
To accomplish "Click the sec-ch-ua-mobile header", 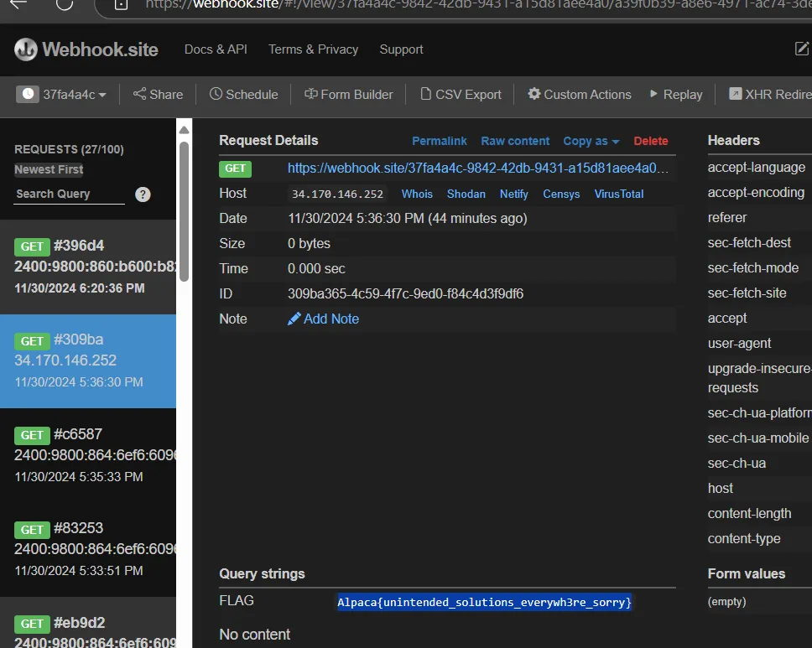I will click(x=758, y=438).
